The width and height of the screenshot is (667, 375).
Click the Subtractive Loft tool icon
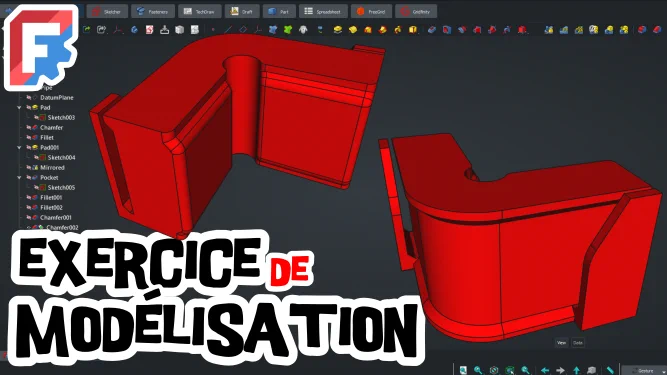point(477,30)
